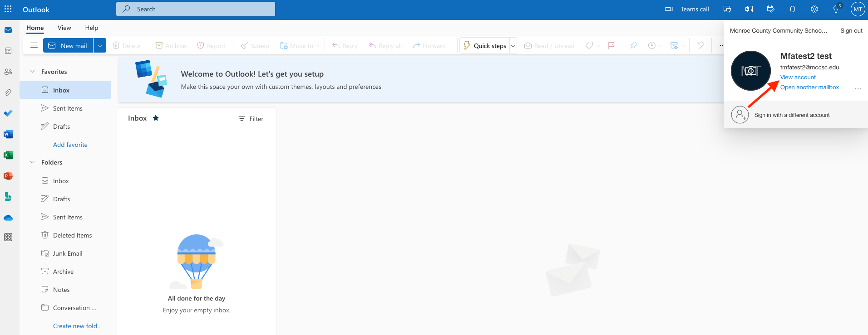Image resolution: width=868 pixels, height=335 pixels.
Task: Switch to the Help tab
Action: [x=92, y=28]
